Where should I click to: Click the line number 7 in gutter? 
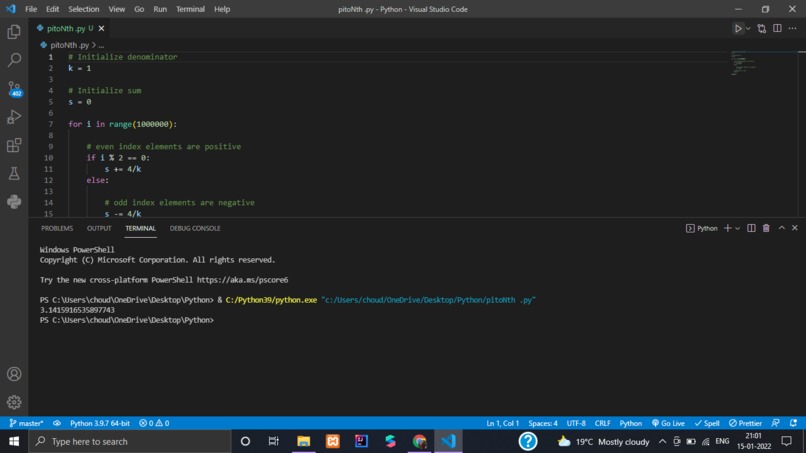[x=50, y=124]
